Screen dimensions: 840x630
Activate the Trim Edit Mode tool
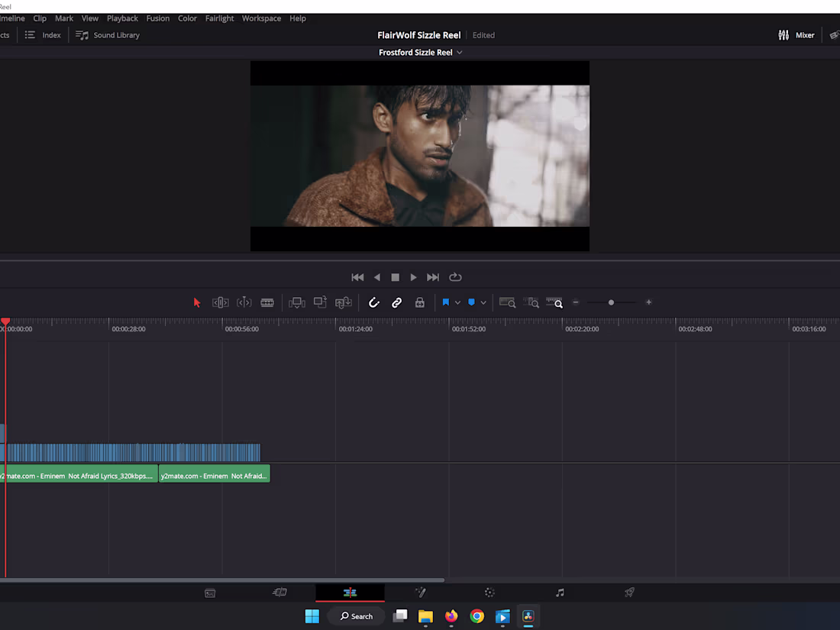pos(220,302)
